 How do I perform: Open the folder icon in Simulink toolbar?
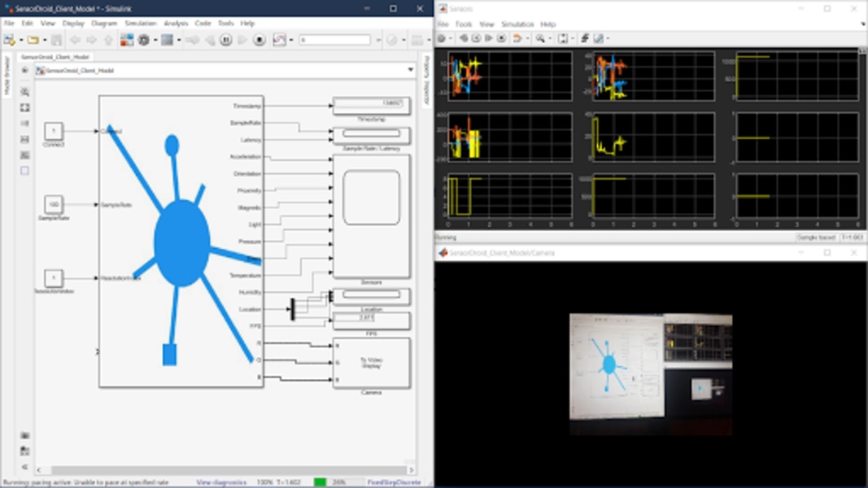33,40
